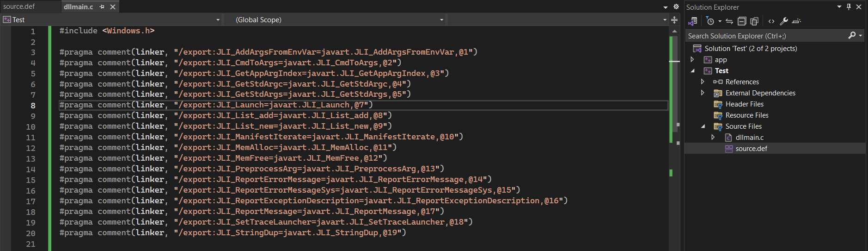Screen dimensions: 868x251
Task: Open Properties via the wrench icon
Action: pos(784,21)
